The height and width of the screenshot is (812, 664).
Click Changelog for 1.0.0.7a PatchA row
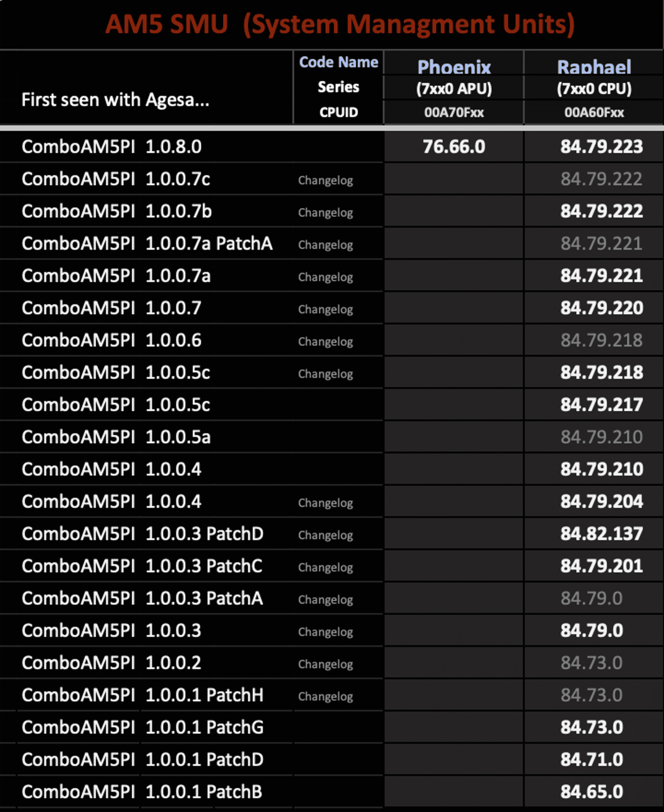pos(325,245)
